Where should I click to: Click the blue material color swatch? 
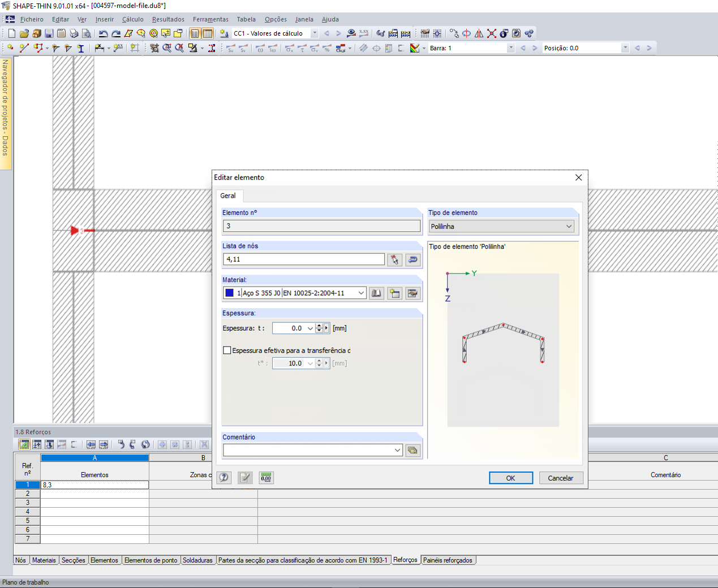coord(229,293)
